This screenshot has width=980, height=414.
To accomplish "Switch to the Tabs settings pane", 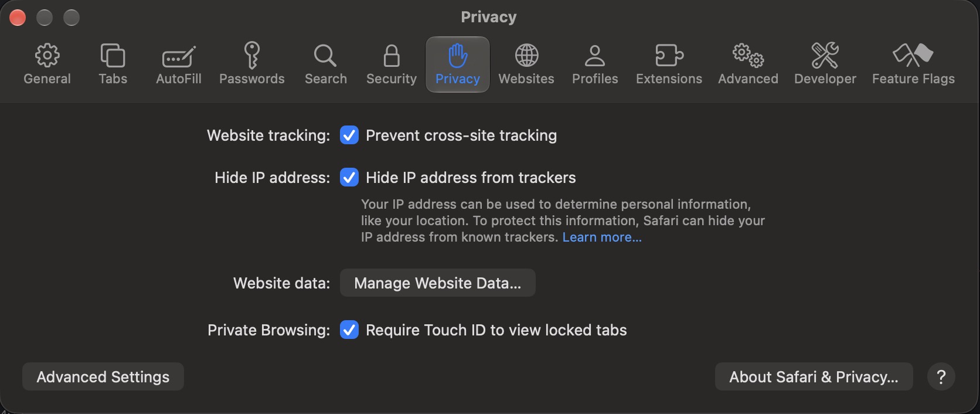I will (x=113, y=65).
